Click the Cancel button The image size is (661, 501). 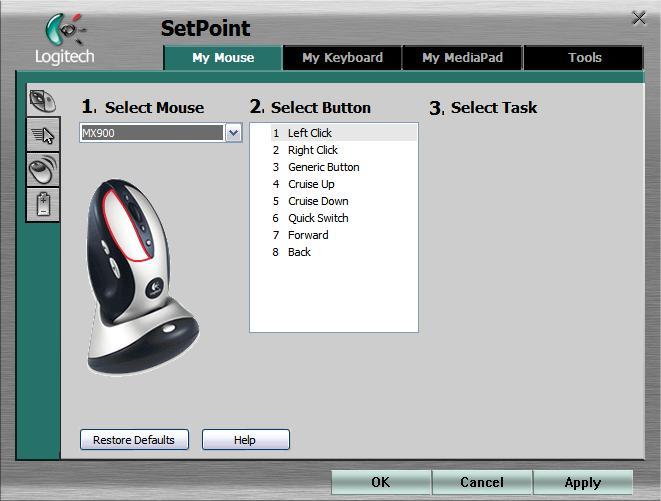[482, 482]
